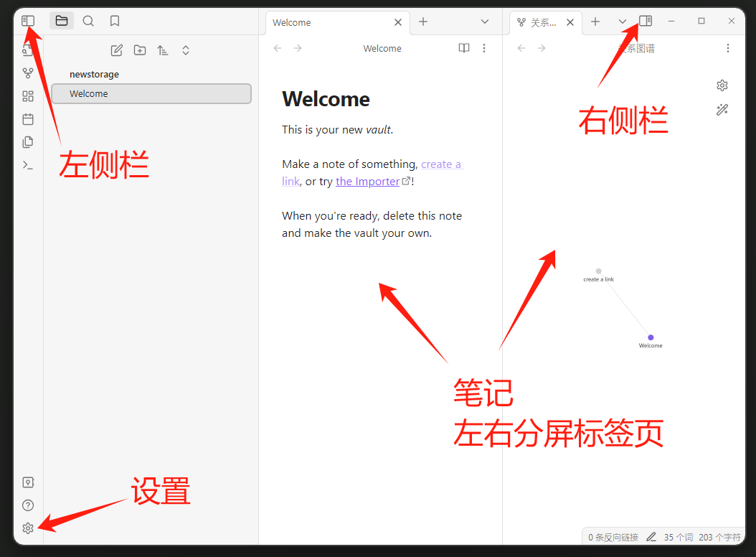Open graph settings gear in graph pane
This screenshot has height=557, width=756.
722,85
